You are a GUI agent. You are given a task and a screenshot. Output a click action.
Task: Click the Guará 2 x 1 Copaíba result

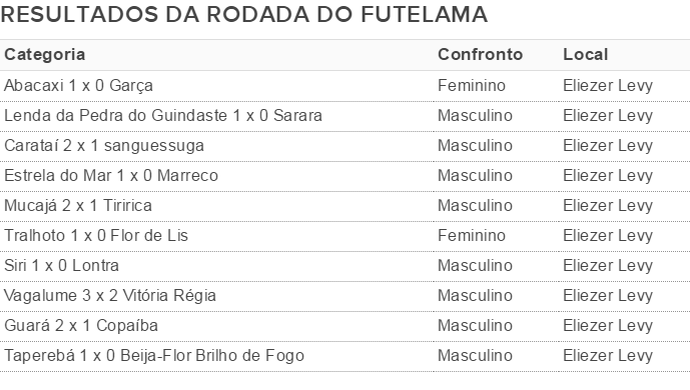81,326
